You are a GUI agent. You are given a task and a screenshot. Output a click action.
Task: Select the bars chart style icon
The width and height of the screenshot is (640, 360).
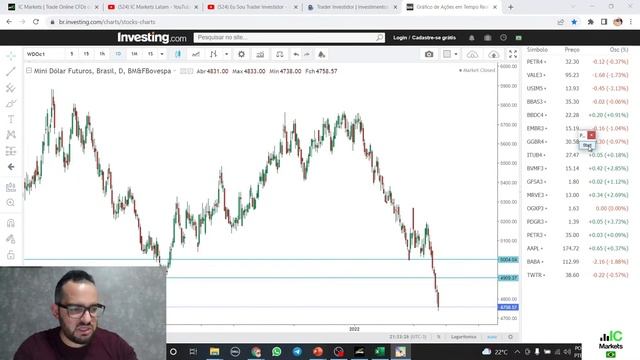[213, 54]
